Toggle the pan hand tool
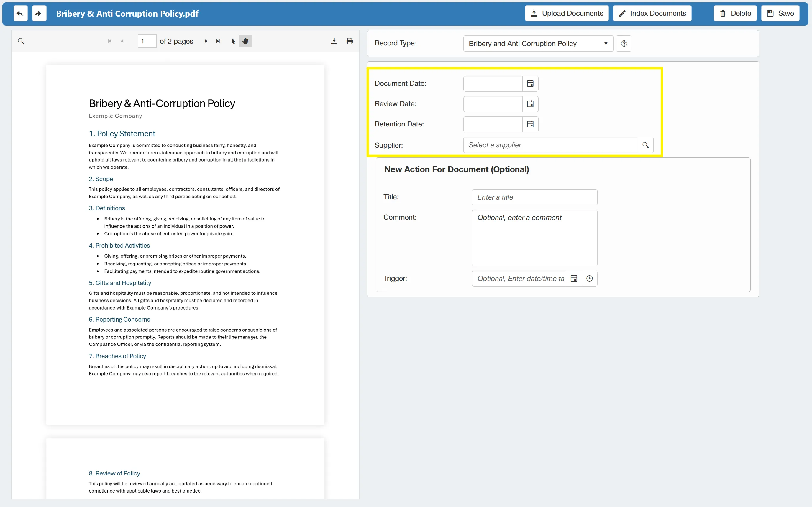The width and height of the screenshot is (812, 507). tap(245, 41)
